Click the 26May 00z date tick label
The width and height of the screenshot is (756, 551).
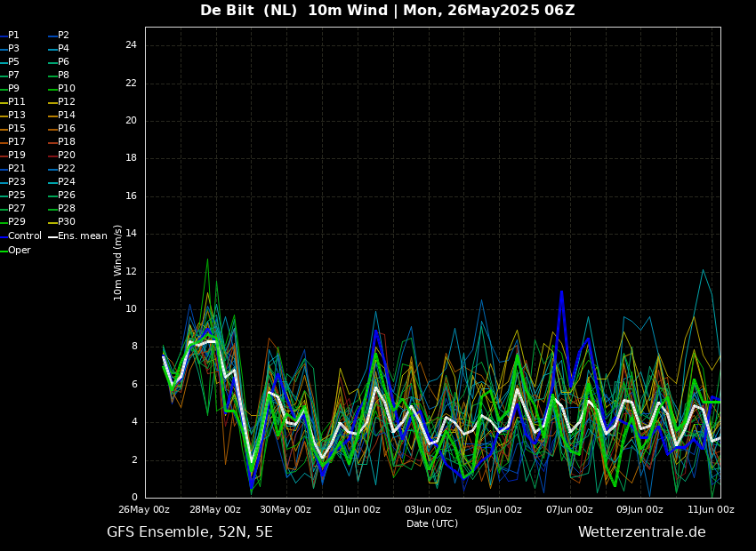coord(145,510)
